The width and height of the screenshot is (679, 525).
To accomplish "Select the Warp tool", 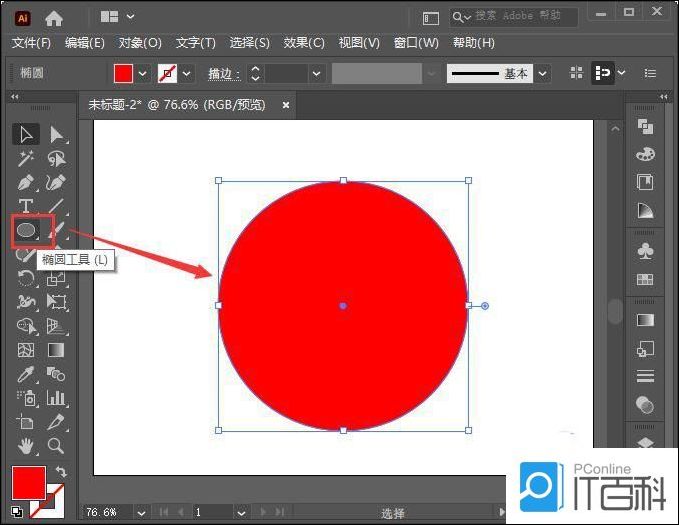I will (26, 301).
